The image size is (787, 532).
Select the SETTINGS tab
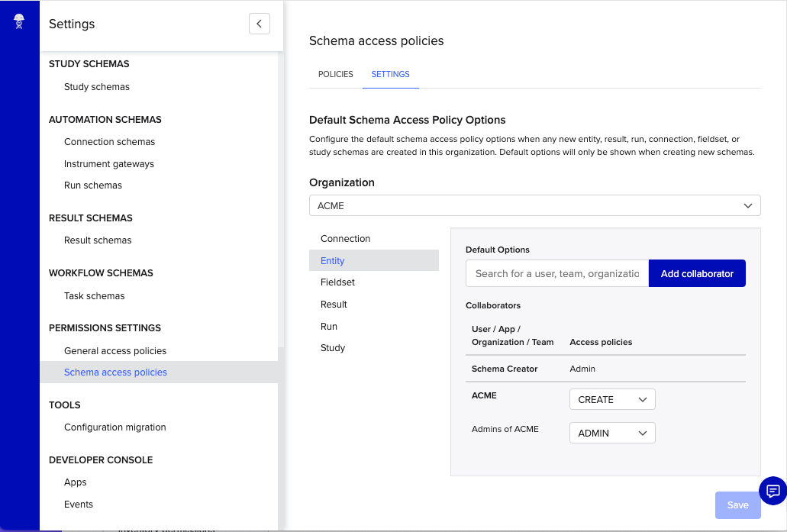390,74
